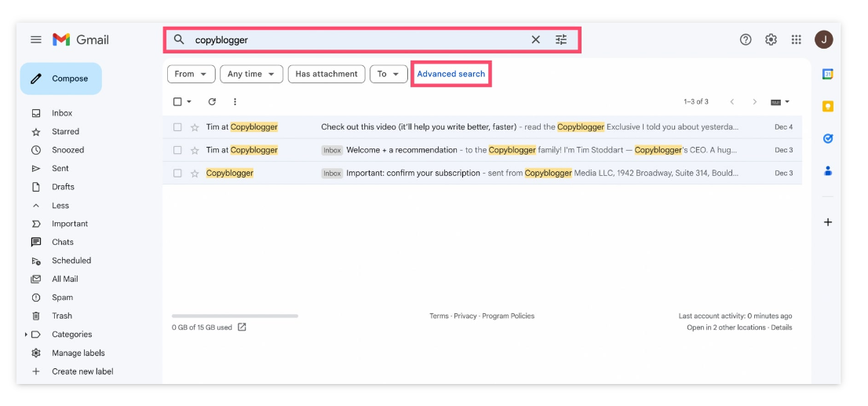This screenshot has height=406, width=868.
Task: Open Settings gear icon
Action: click(771, 39)
